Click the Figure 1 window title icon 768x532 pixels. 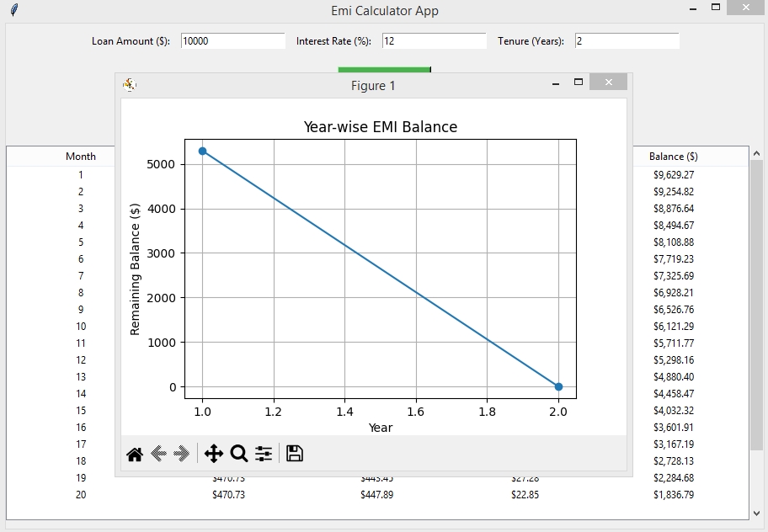click(130, 84)
